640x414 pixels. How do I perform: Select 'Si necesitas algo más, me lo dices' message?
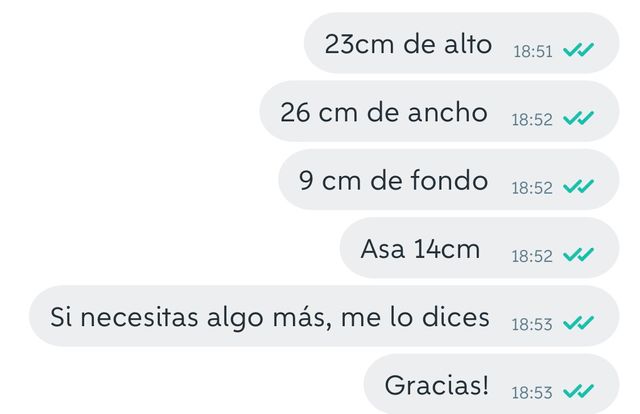tap(270, 318)
